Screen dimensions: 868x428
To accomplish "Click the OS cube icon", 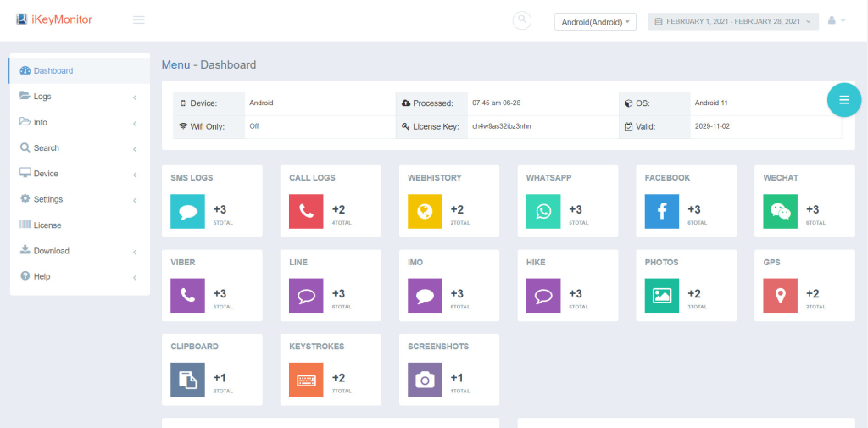I will (x=628, y=103).
